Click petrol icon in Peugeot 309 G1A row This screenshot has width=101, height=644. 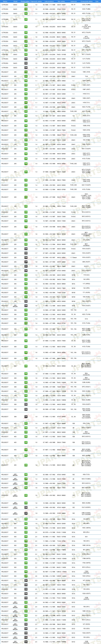pyautogui.click(x=26, y=319)
